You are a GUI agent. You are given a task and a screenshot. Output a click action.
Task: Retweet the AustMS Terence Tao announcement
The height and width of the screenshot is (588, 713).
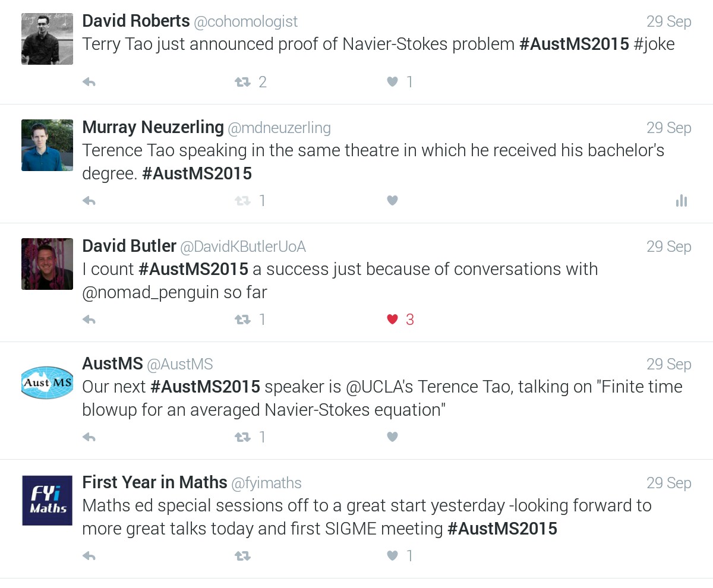(242, 437)
